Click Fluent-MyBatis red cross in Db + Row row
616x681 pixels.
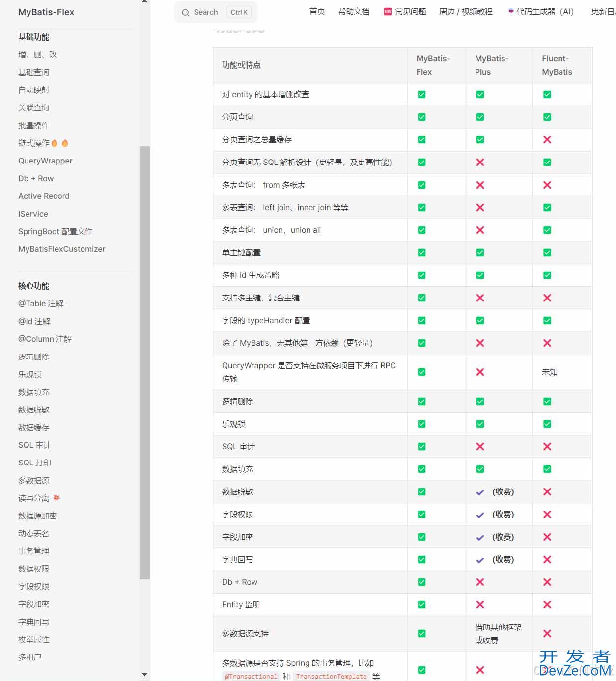pos(547,582)
